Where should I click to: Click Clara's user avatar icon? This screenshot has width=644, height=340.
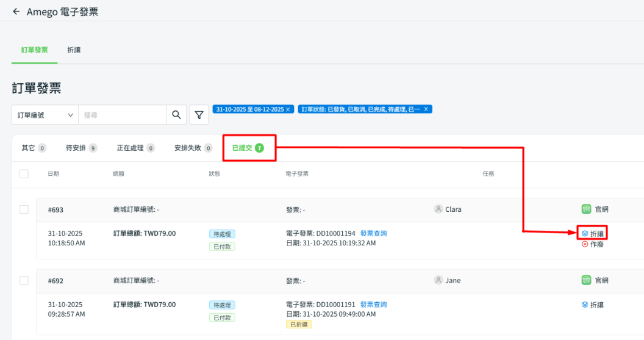(x=438, y=209)
